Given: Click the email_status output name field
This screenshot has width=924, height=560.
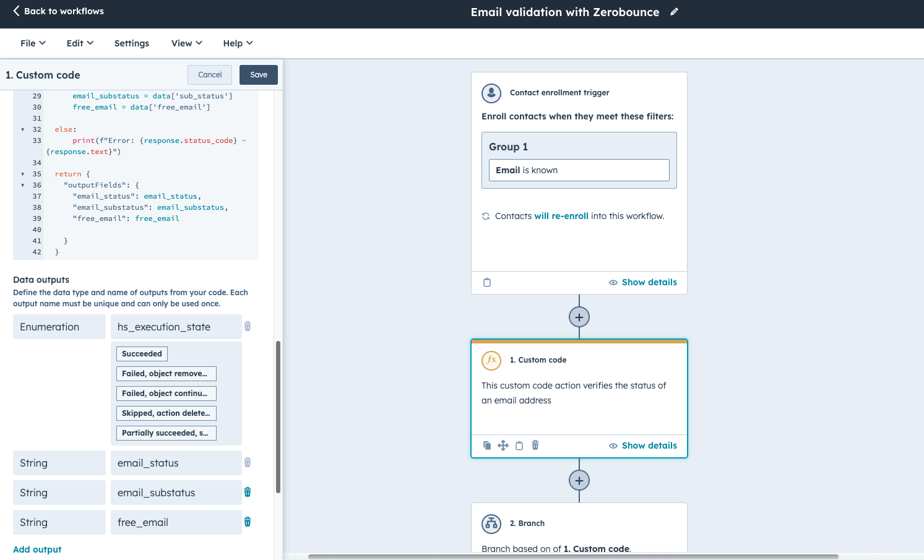Looking at the screenshot, I should pos(176,463).
